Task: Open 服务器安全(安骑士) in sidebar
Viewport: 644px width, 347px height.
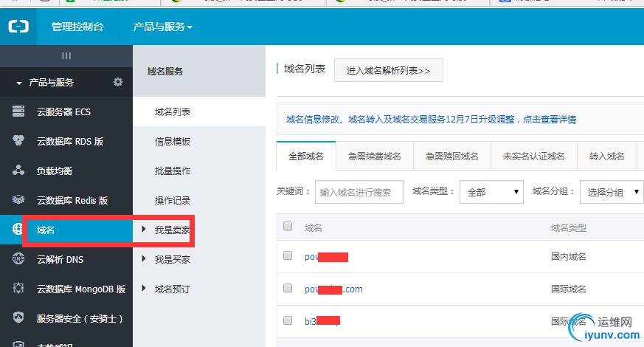Action: tap(80, 319)
